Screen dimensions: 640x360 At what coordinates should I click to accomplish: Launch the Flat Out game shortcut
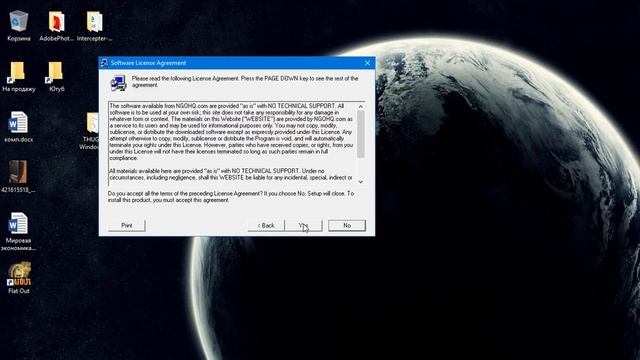pyautogui.click(x=19, y=278)
